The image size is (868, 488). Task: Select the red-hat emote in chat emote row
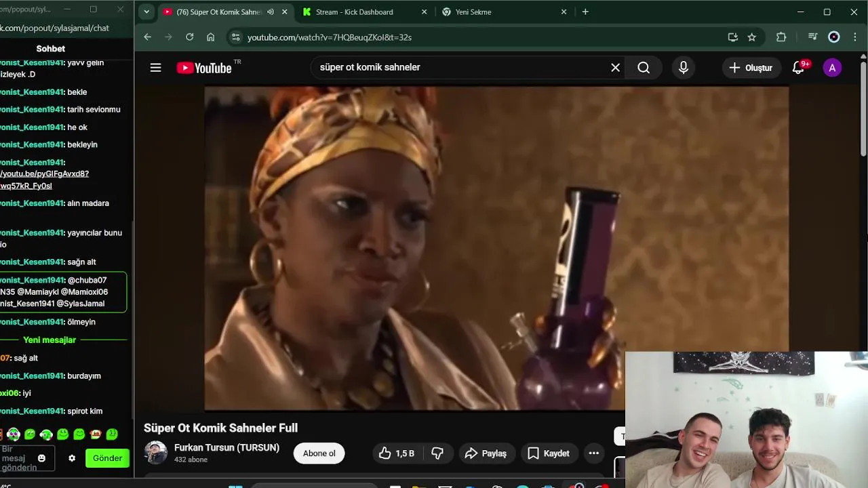click(96, 434)
